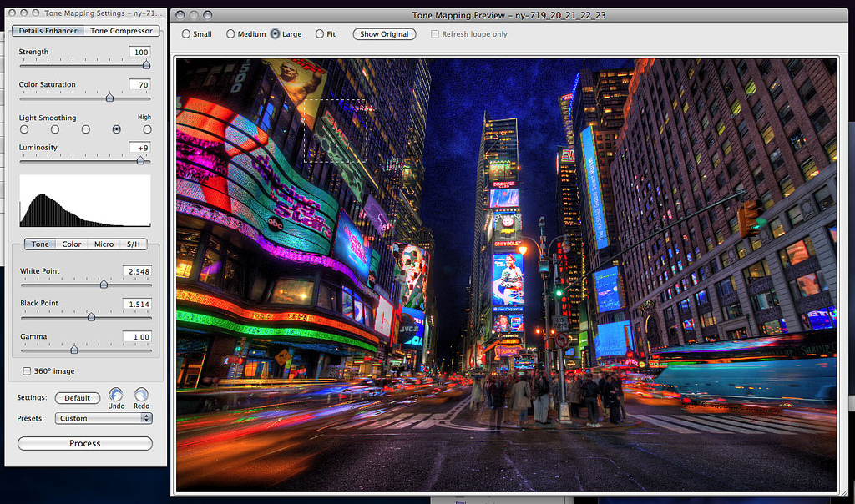Click the luminance histogram graph

pos(85,201)
